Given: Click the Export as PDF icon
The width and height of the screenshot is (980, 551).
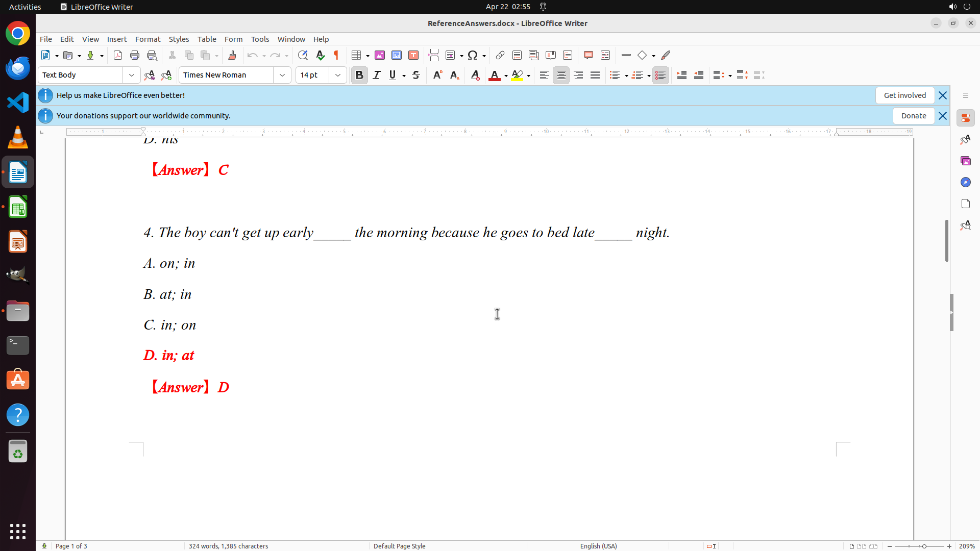Looking at the screenshot, I should tap(118, 55).
